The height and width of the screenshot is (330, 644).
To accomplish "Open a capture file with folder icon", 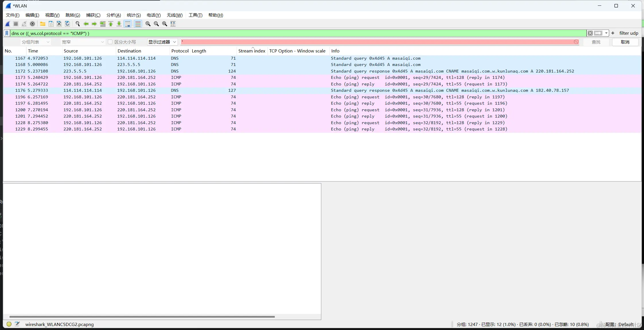I will tap(43, 24).
